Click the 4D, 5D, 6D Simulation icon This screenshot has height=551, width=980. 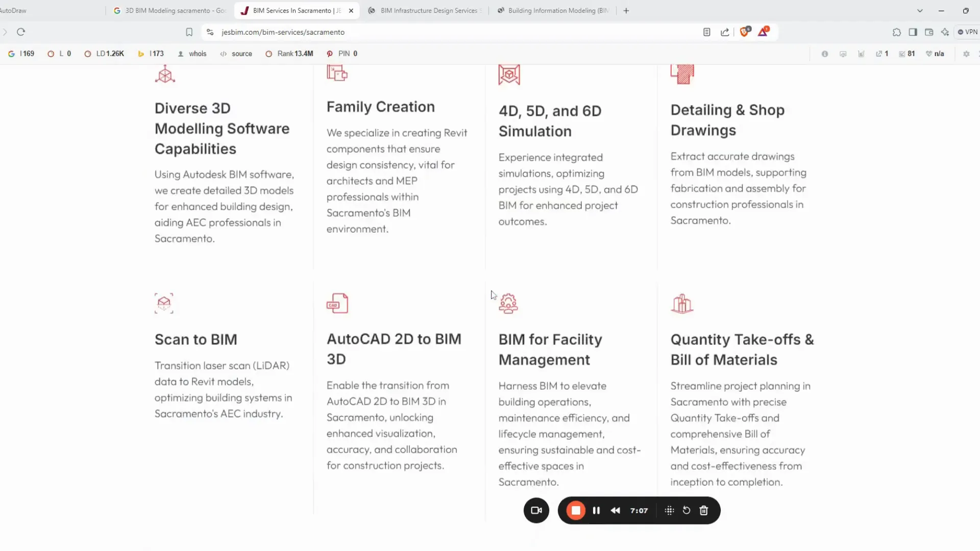pos(509,74)
